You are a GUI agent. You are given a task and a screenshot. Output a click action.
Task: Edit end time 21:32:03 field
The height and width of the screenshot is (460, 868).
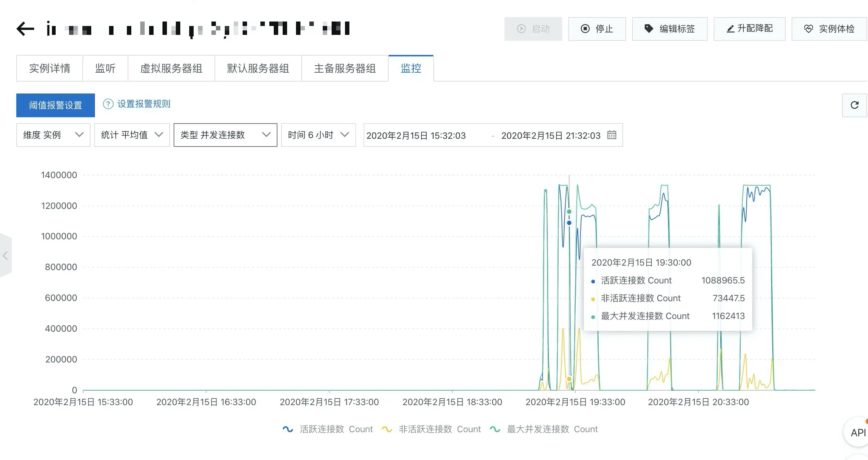pos(551,135)
